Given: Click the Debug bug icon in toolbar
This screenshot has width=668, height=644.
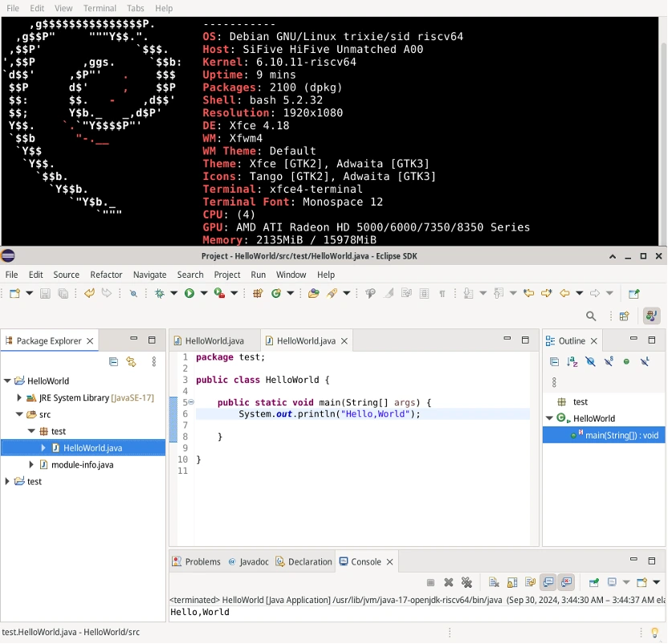Looking at the screenshot, I should click(x=160, y=293).
